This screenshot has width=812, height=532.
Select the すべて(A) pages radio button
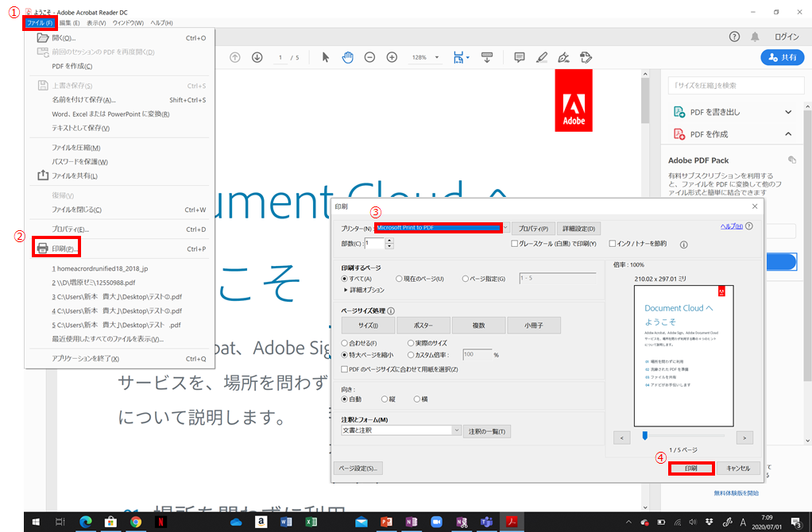click(344, 279)
